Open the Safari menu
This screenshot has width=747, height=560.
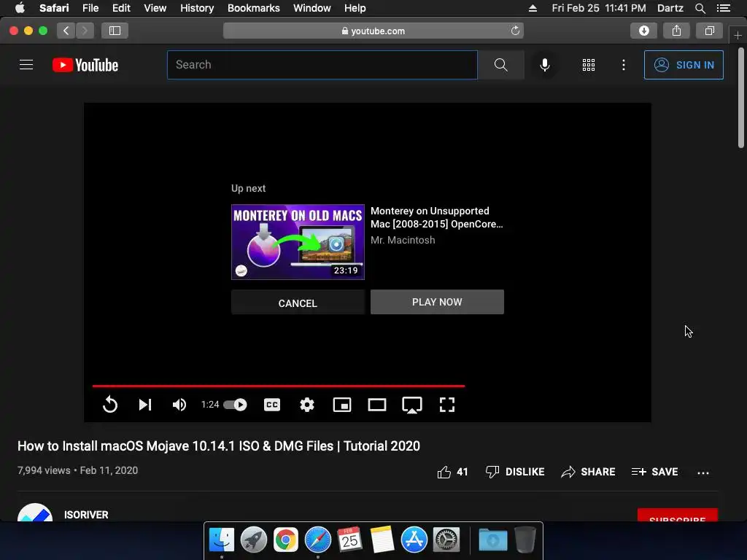54,8
